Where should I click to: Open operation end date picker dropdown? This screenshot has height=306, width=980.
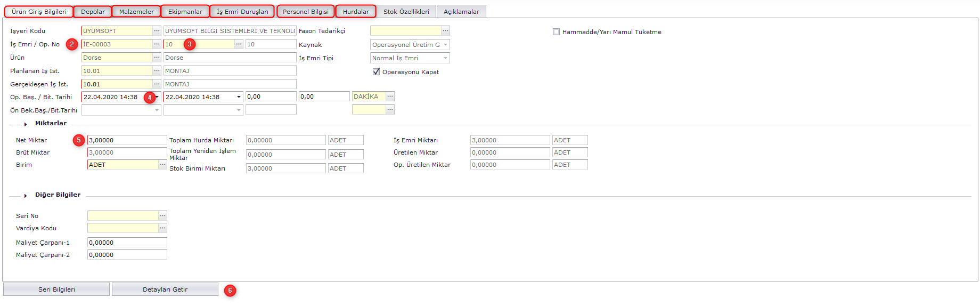[x=239, y=97]
